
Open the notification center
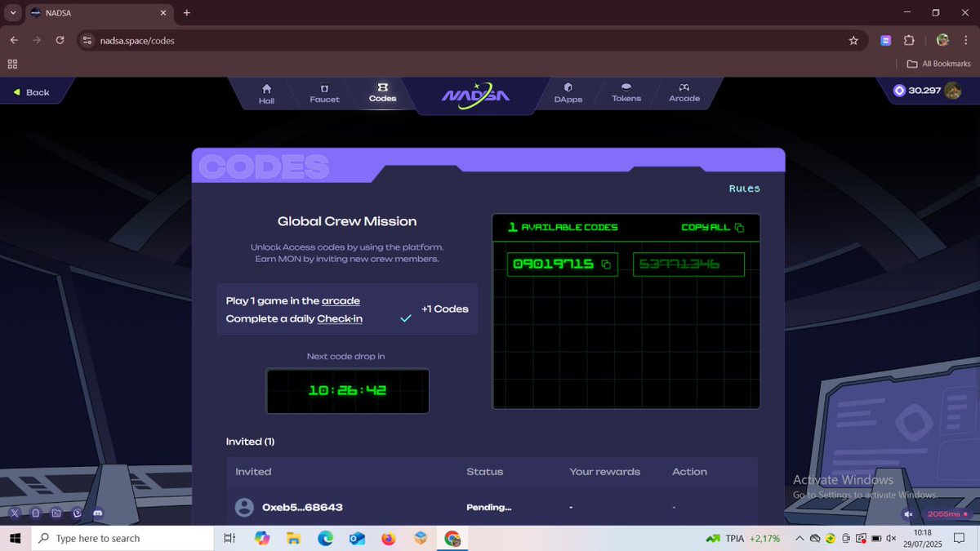(x=959, y=538)
